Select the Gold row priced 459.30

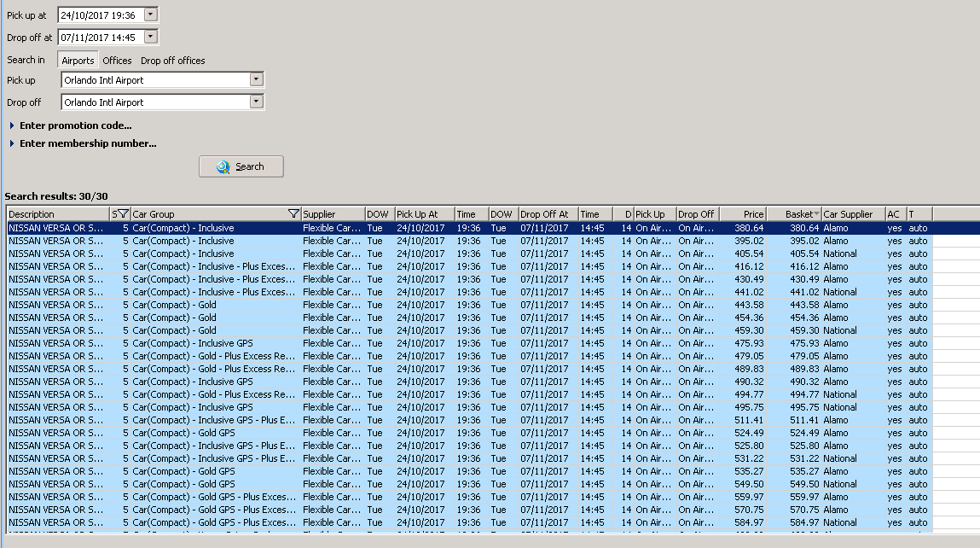(469, 331)
